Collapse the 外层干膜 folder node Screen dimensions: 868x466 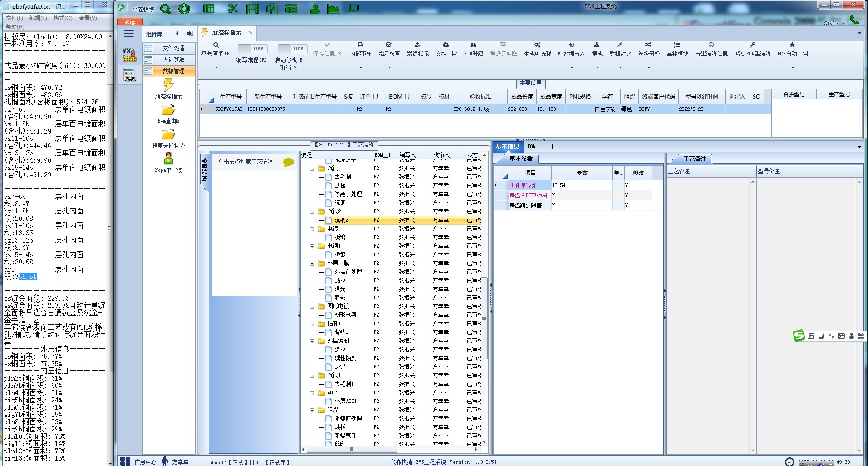(312, 263)
